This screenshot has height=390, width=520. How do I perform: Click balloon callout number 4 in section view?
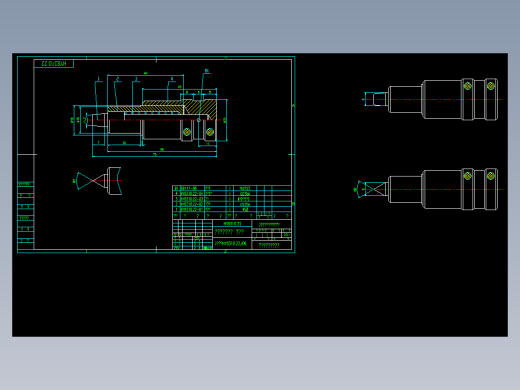click(172, 79)
